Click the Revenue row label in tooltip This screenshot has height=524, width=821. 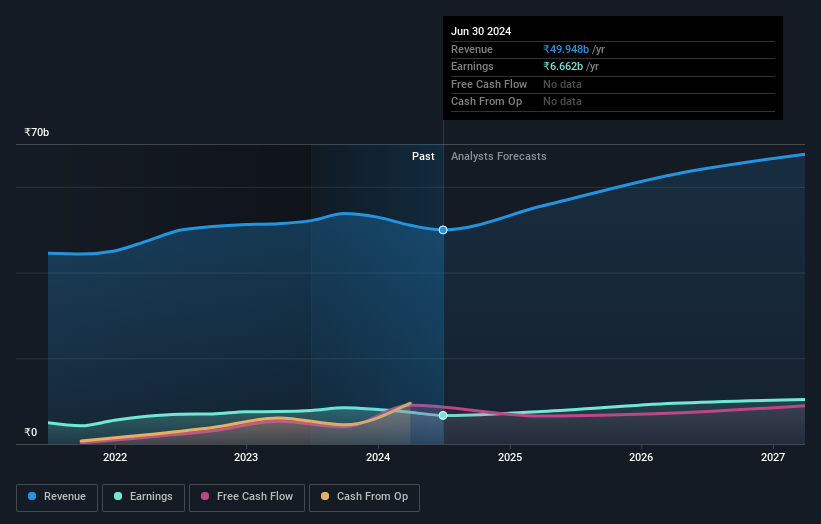[x=472, y=49]
